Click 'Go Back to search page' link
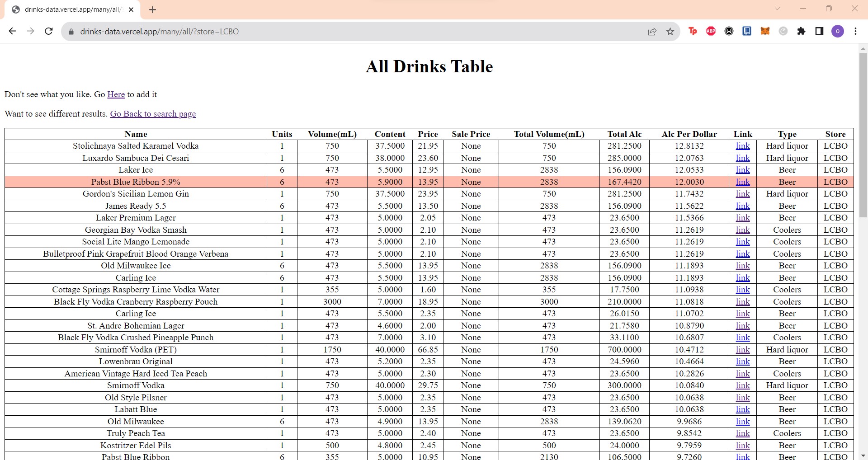The image size is (868, 460). [x=153, y=114]
